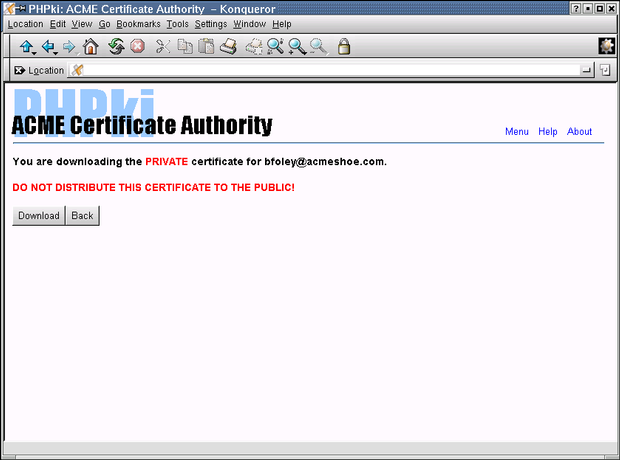
Task: Open the Bookmarks menu
Action: [x=138, y=24]
